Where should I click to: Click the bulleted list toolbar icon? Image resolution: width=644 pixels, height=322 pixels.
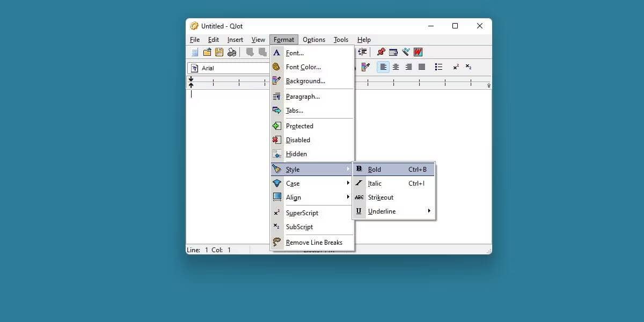click(438, 67)
